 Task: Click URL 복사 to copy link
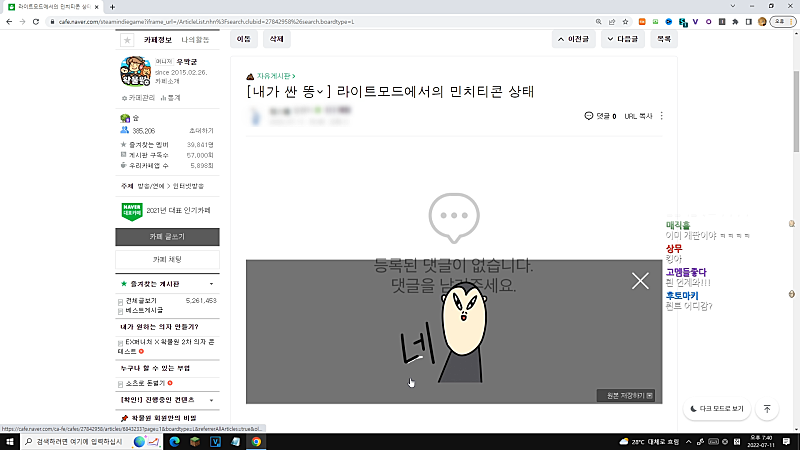pos(638,116)
